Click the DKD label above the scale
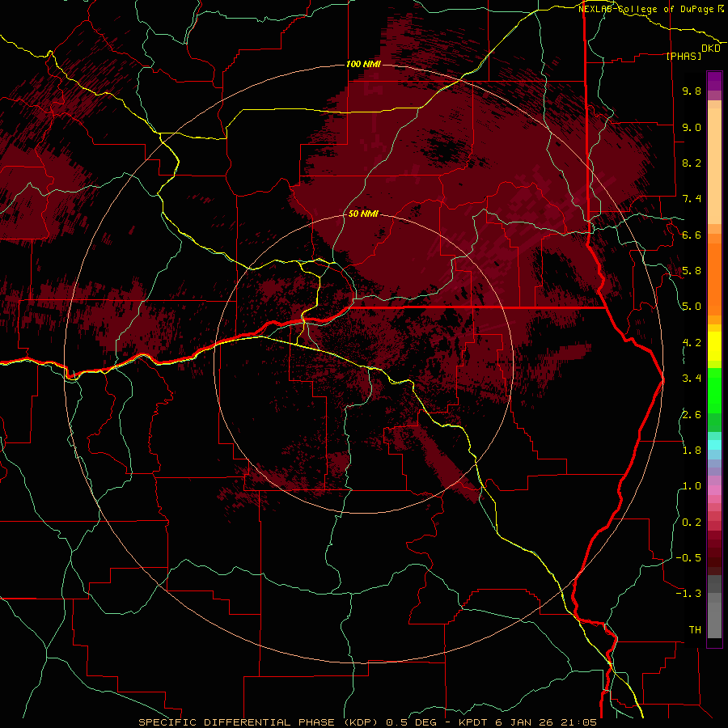The width and height of the screenshot is (728, 728). click(710, 49)
